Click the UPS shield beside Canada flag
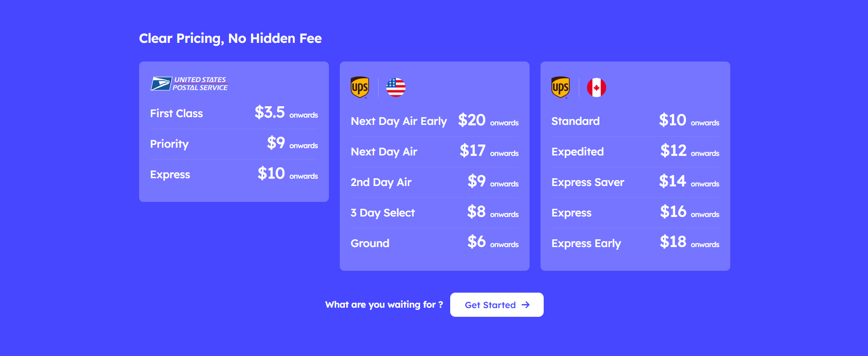 click(561, 87)
